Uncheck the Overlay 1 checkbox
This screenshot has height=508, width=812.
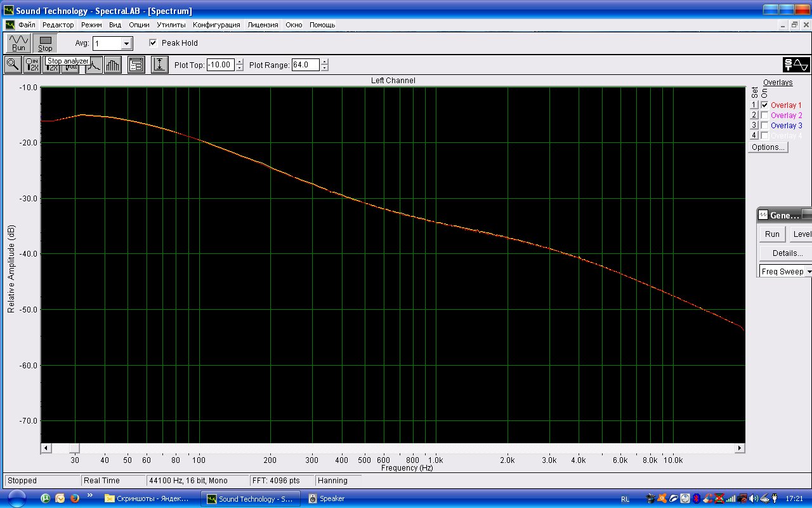(764, 105)
